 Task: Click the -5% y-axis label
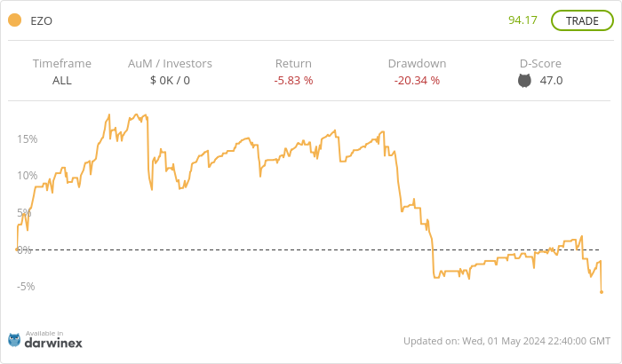(26, 286)
